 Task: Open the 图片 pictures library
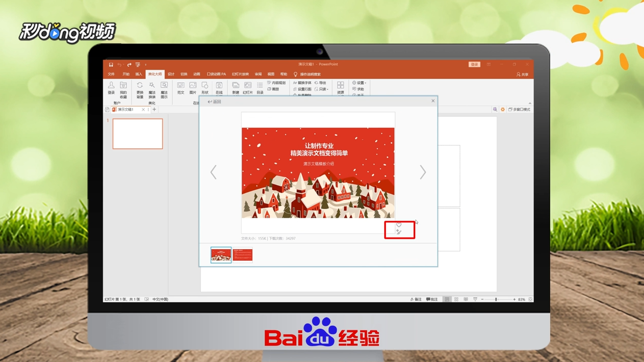pyautogui.click(x=193, y=88)
